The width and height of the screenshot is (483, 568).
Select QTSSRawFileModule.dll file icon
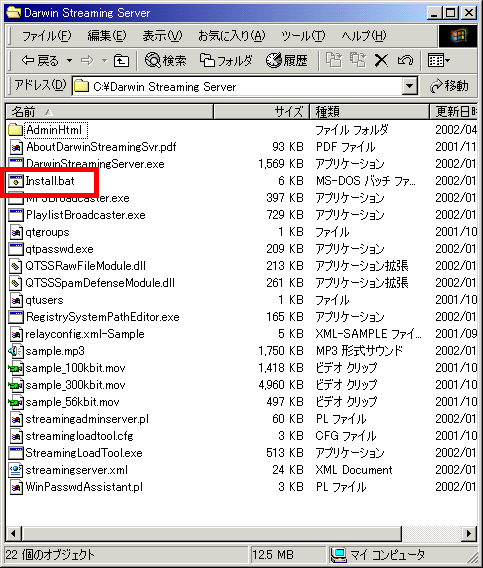15,266
